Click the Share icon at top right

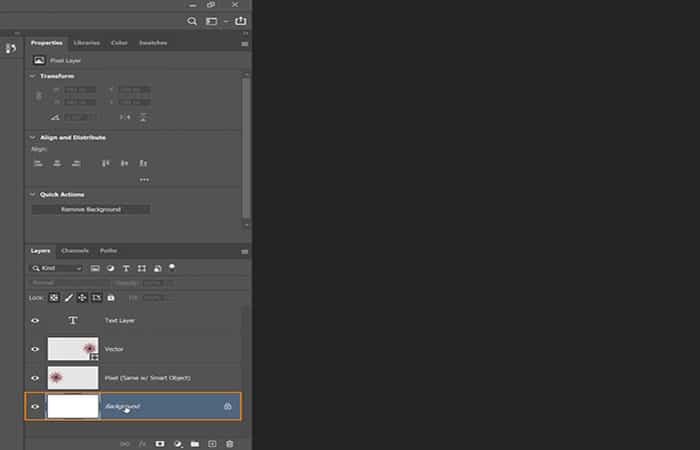click(241, 21)
